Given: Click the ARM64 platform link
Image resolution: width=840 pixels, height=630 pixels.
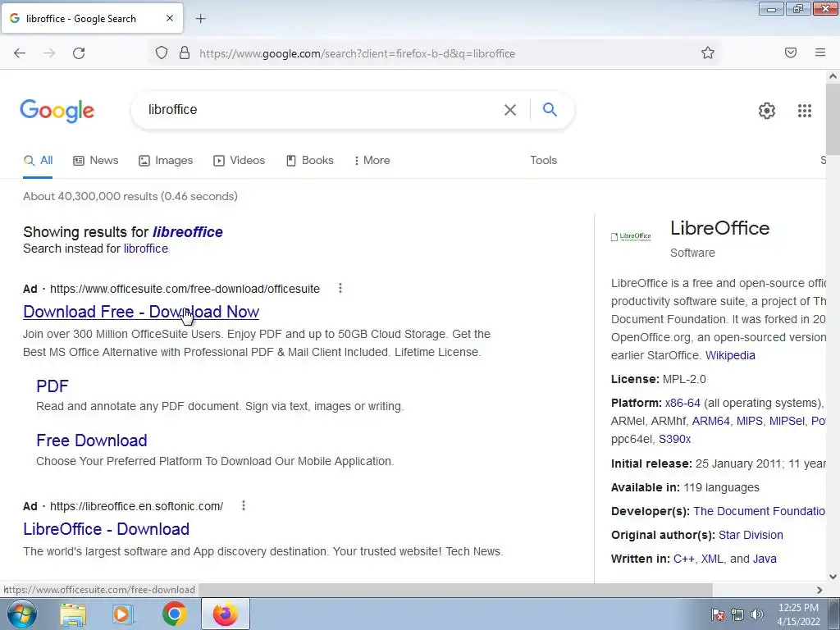Looking at the screenshot, I should 711,421.
